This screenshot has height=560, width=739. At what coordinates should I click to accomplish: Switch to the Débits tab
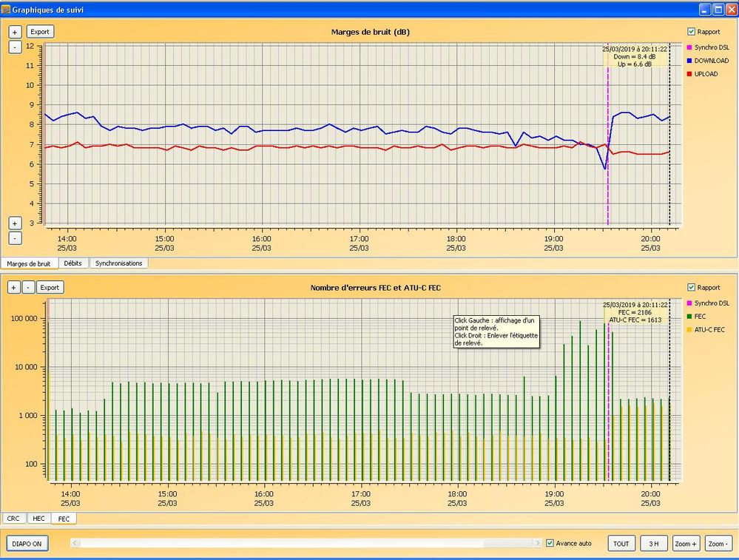point(73,263)
